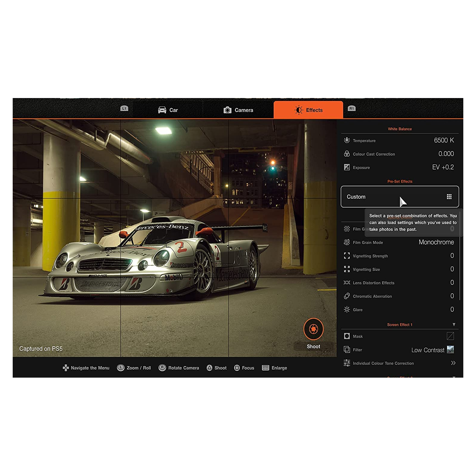Click the Chromatic Aberration icon
The image size is (476, 476).
347,296
